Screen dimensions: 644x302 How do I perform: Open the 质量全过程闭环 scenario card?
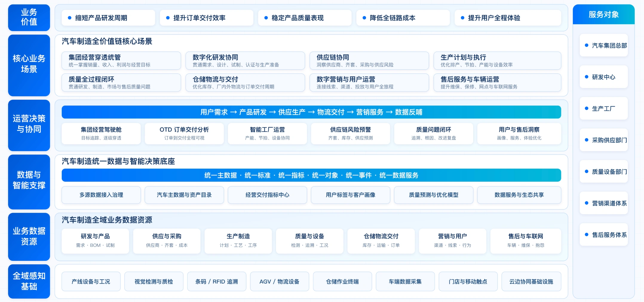point(121,82)
